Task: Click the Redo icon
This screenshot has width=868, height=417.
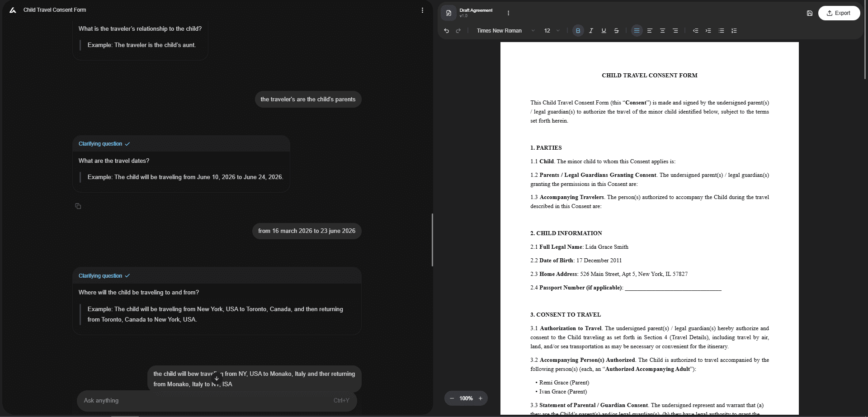Action: [x=458, y=30]
